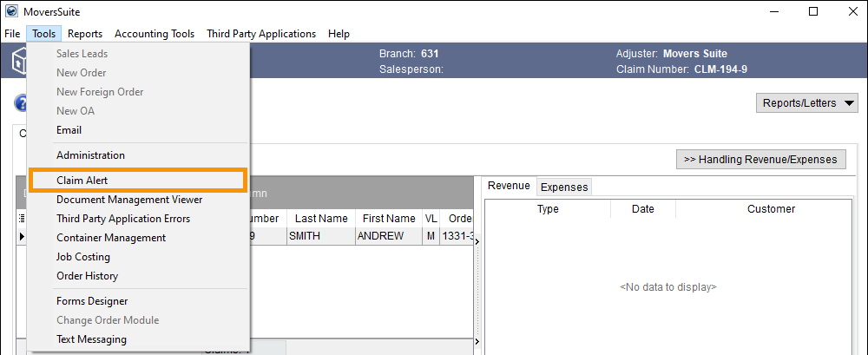
Task: Open the Reports/Letters dropdown
Action: (x=809, y=103)
